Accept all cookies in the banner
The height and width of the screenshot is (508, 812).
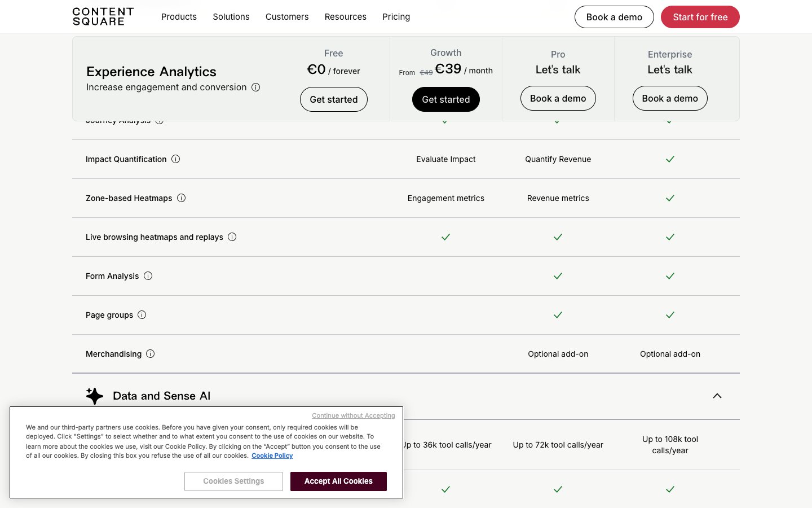tap(338, 481)
